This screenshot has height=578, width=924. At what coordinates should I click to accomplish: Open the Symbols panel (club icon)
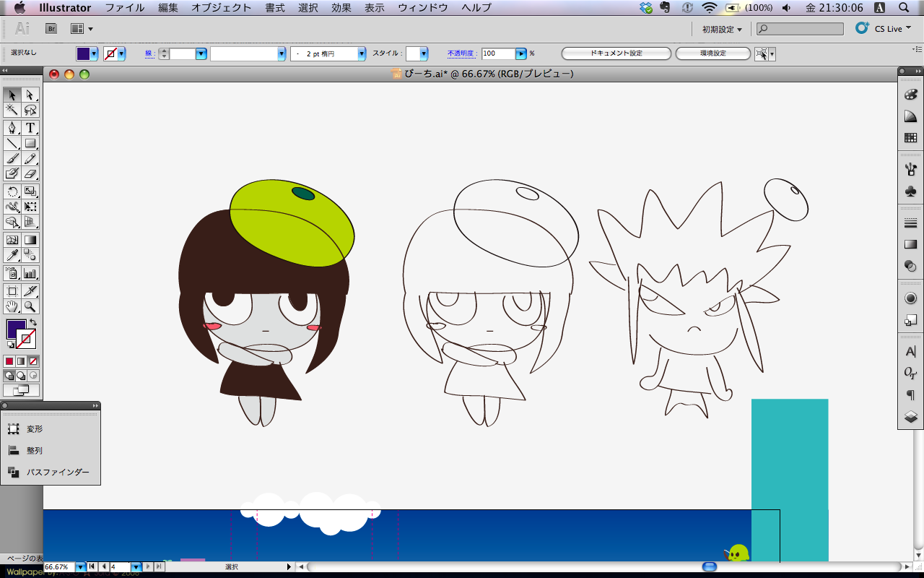point(910,191)
